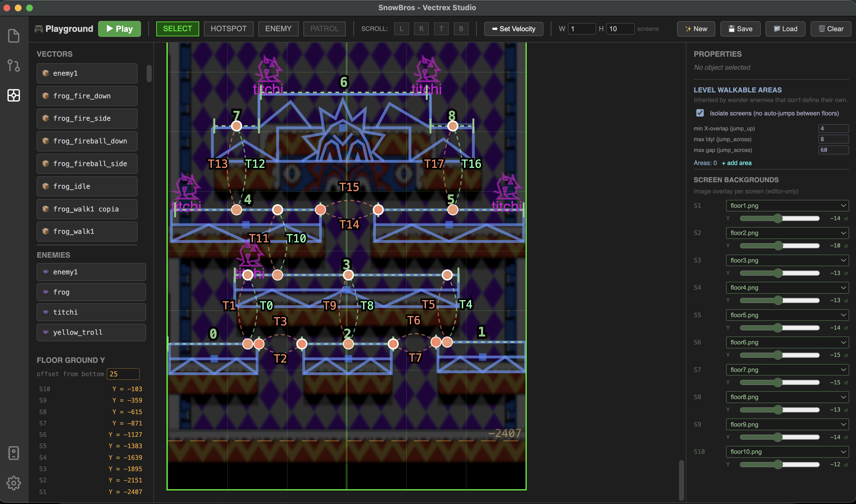Image resolution: width=856 pixels, height=504 pixels.
Task: Click the + add area link
Action: click(x=736, y=163)
